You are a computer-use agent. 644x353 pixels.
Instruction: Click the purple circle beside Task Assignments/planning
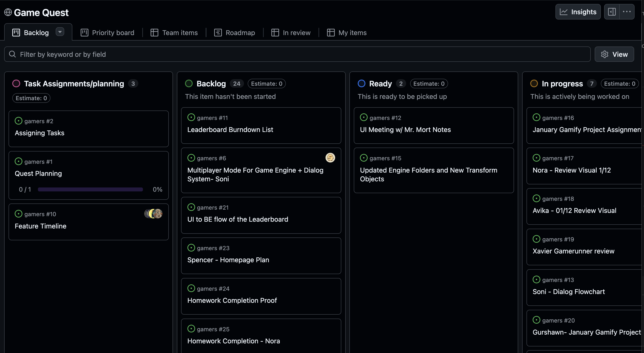coord(16,83)
